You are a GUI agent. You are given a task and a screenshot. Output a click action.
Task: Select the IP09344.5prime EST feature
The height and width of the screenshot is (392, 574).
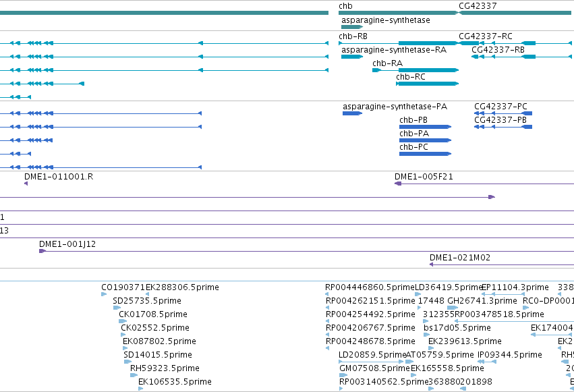coord(487,362)
